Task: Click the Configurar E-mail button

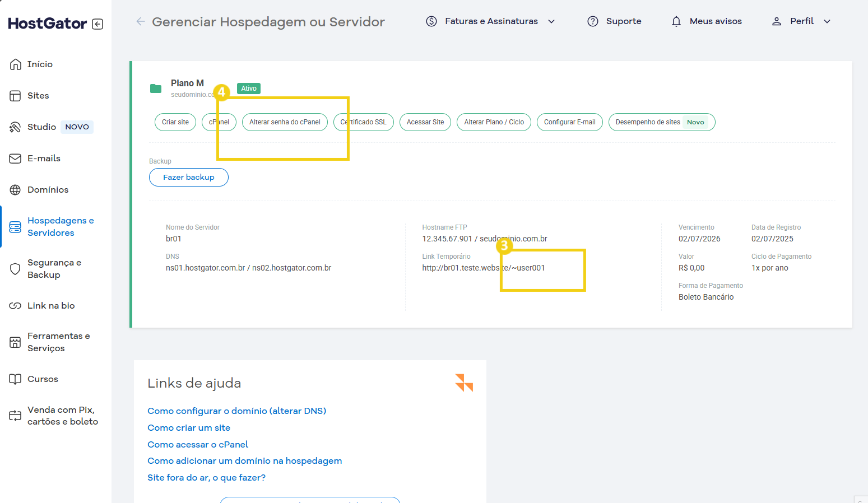Action: click(570, 122)
